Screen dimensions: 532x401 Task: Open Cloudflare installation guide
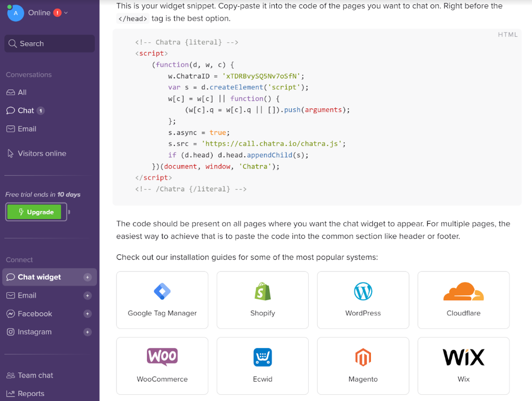(x=464, y=300)
